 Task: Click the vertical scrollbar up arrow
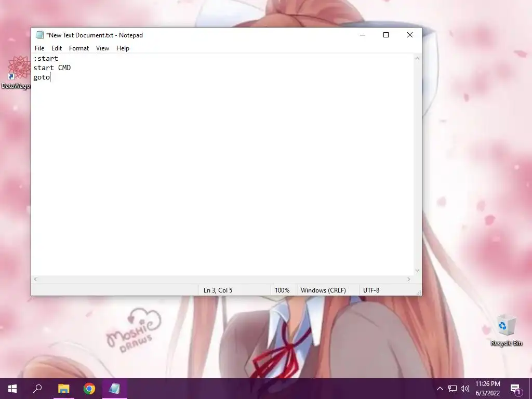[x=417, y=58]
